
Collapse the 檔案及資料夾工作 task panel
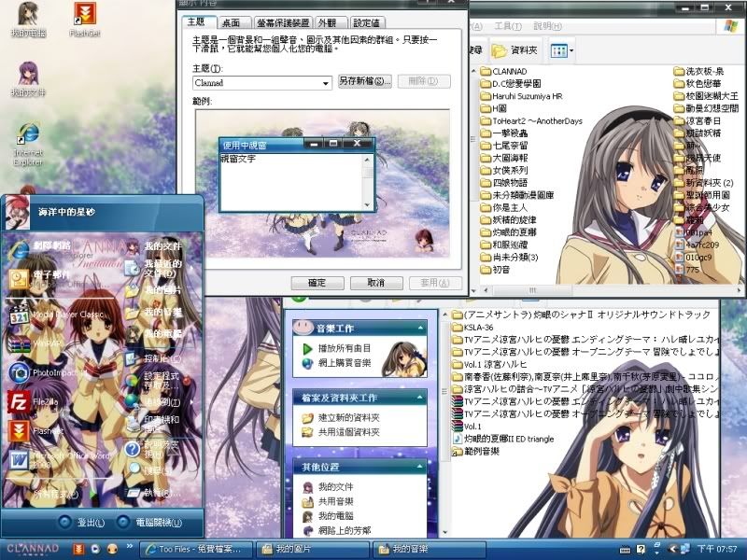421,398
